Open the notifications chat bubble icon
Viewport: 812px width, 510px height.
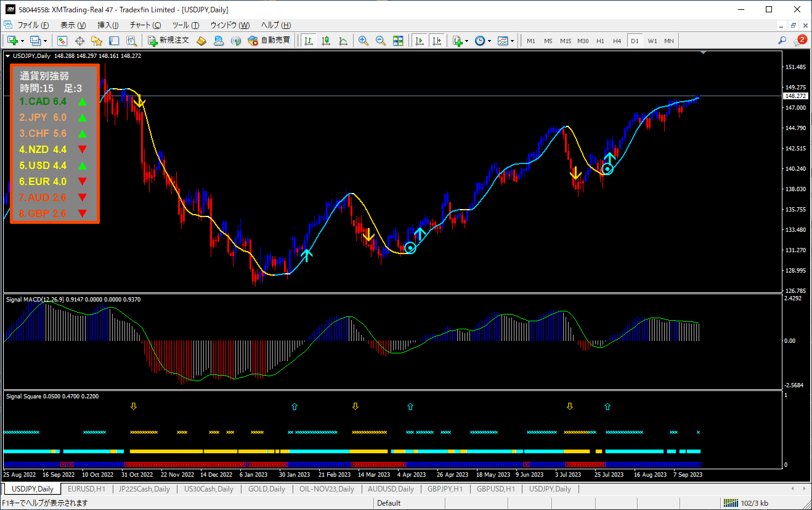click(800, 40)
